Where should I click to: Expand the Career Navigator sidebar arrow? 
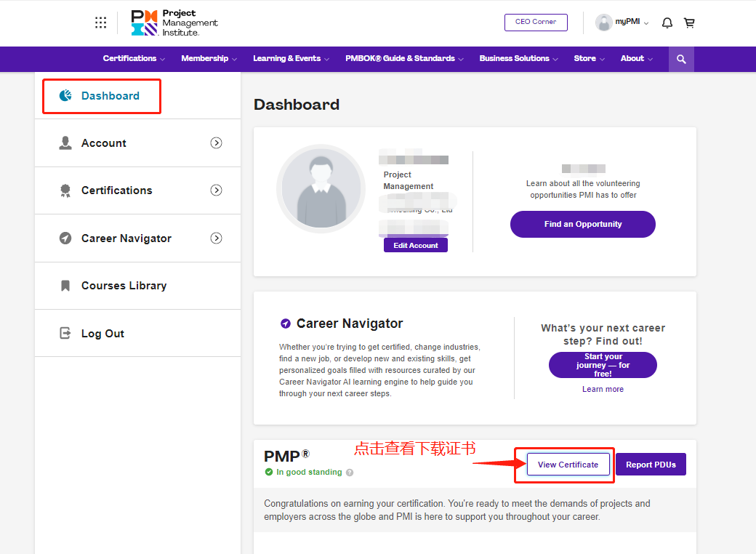[x=216, y=238]
